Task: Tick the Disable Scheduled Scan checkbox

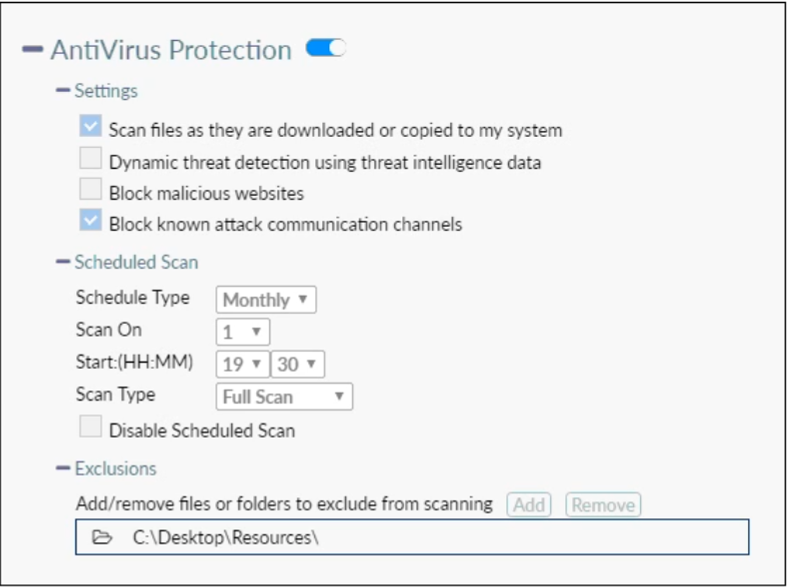Action: pos(91,428)
